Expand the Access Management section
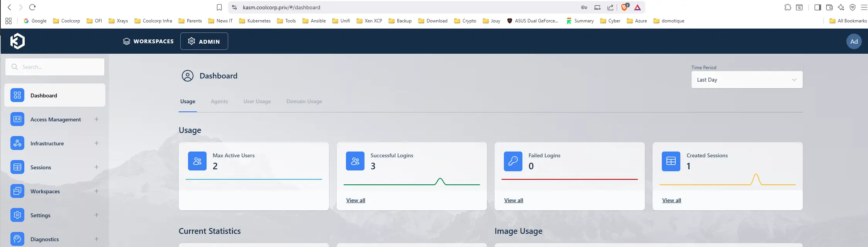Image resolution: width=868 pixels, height=247 pixels. [x=97, y=119]
